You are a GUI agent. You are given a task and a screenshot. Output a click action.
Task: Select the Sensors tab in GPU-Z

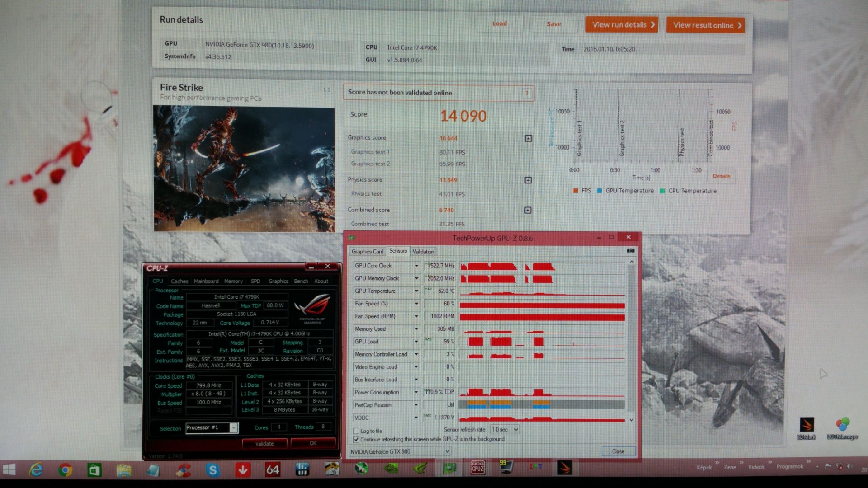398,251
